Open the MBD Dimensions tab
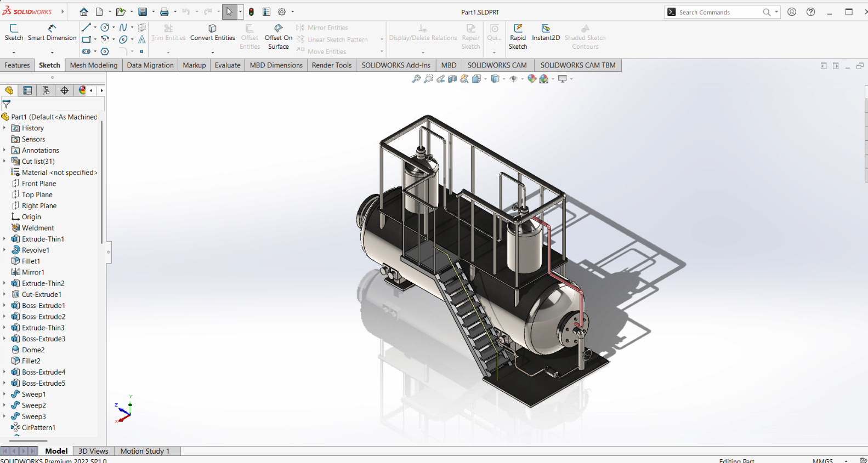Image resolution: width=868 pixels, height=463 pixels. click(276, 65)
